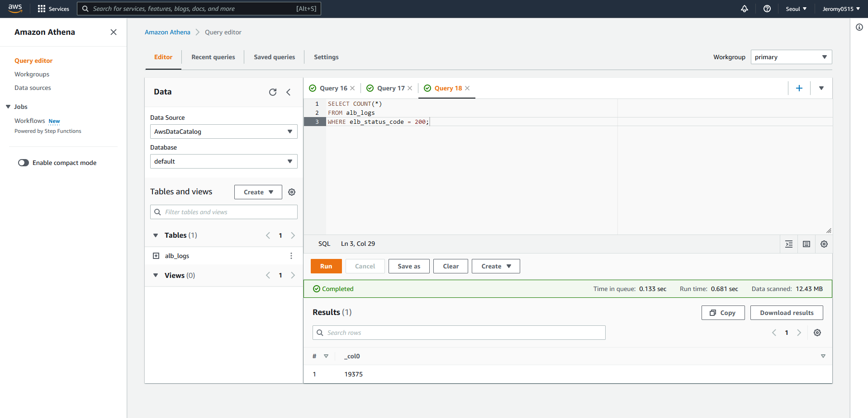This screenshot has width=868, height=418.
Task: Open the Database default dropdown
Action: tap(224, 161)
